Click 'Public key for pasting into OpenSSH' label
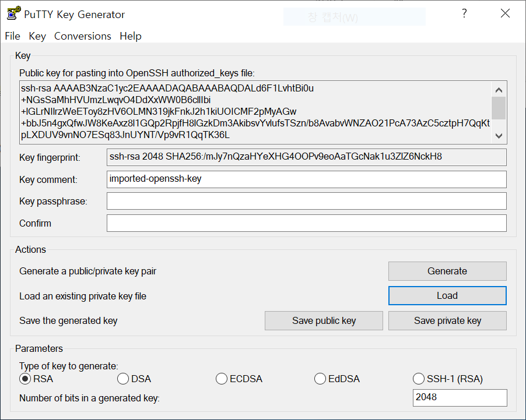Viewport: 526px width, 420px height. [x=137, y=73]
